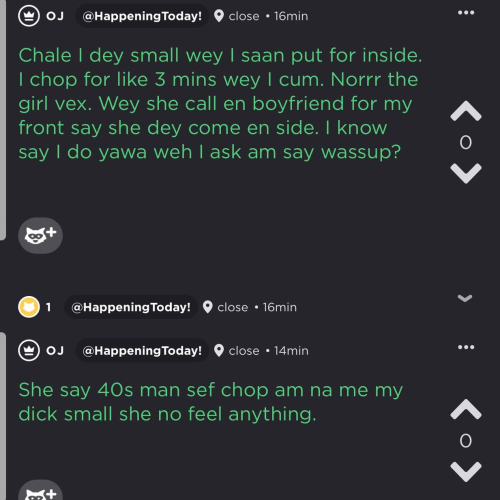Screen dimensions: 500x500
Task: Open three-dot menu on first post
Action: [x=466, y=13]
